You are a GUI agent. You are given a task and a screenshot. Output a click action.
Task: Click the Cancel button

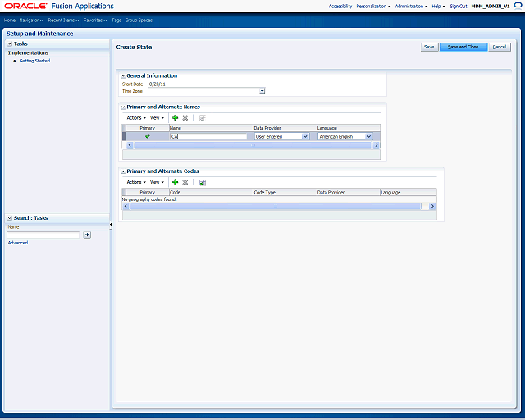point(500,47)
